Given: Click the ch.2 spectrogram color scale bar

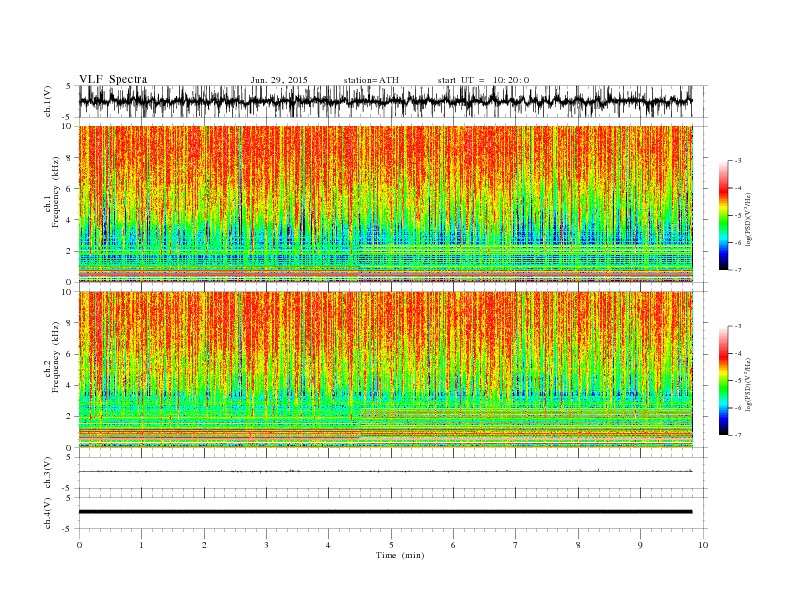Looking at the screenshot, I should tap(723, 380).
